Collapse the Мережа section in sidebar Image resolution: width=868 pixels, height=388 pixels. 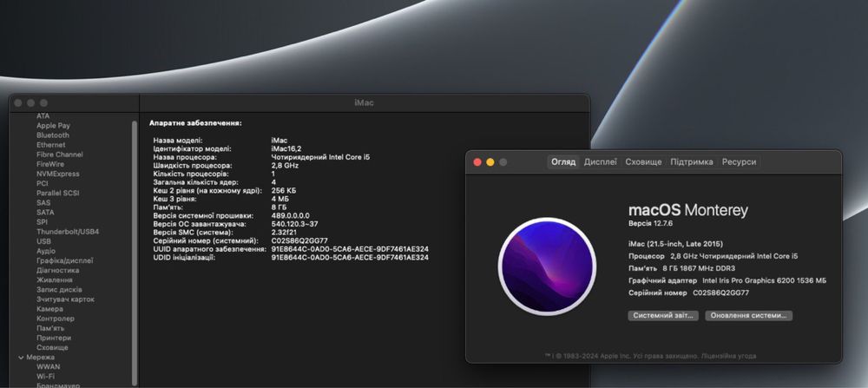coord(21,358)
